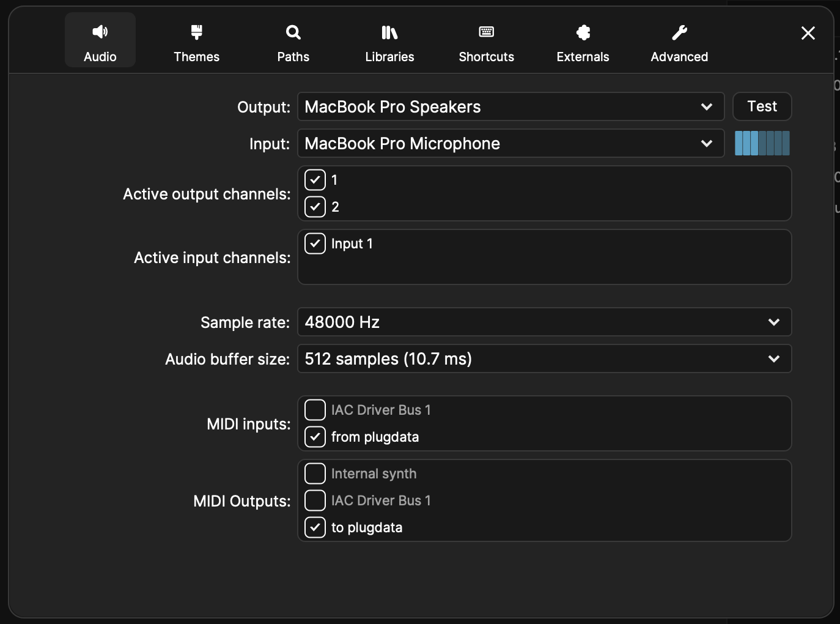Viewport: 840px width, 624px height.
Task: Click the Advanced tab label
Action: click(679, 57)
